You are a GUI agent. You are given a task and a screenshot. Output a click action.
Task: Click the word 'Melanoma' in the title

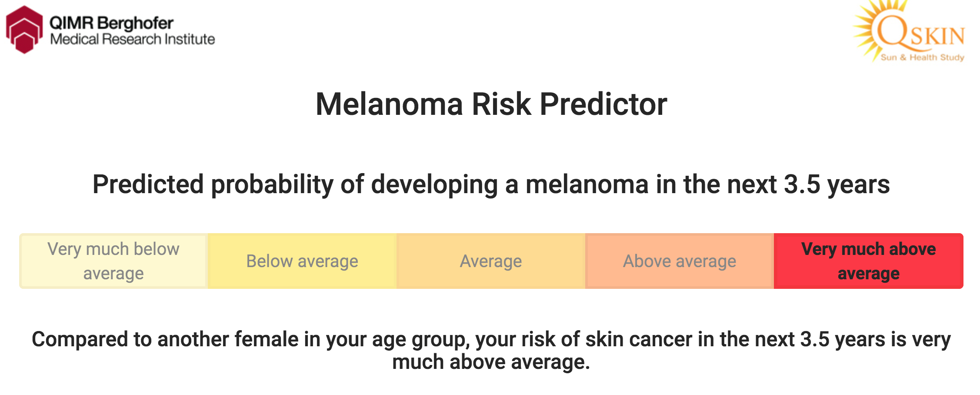pyautogui.click(x=389, y=104)
